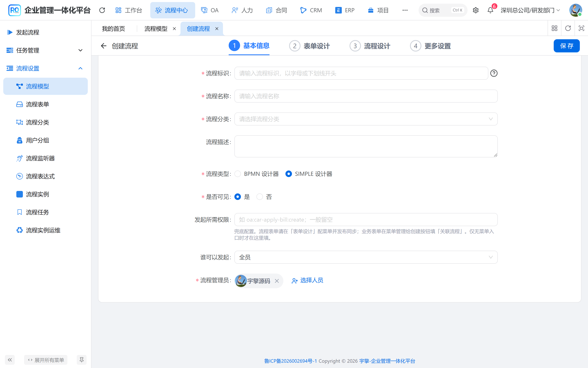Open 用户分组 in sidebar
This screenshot has height=368, width=588.
[46, 140]
